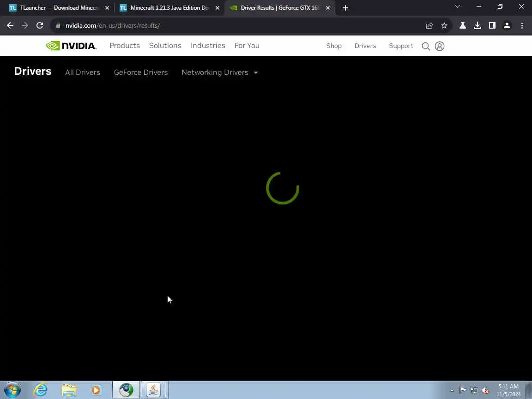Select the Driver Results GeForce GTX tab
This screenshot has width=532, height=399.
(x=280, y=8)
